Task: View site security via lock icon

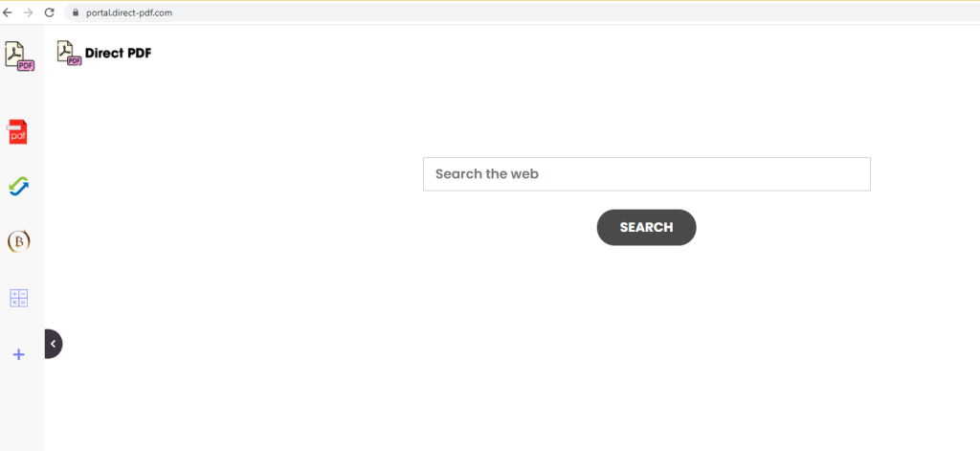Action: pos(77,12)
